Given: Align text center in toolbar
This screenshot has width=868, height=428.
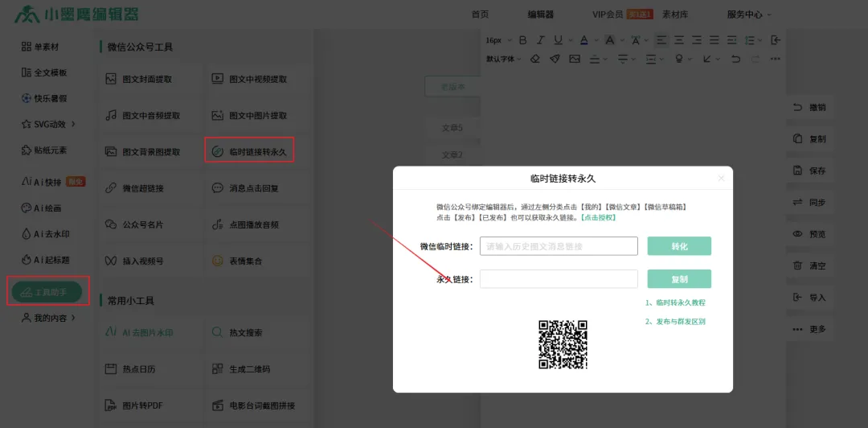Looking at the screenshot, I should pyautogui.click(x=679, y=40).
